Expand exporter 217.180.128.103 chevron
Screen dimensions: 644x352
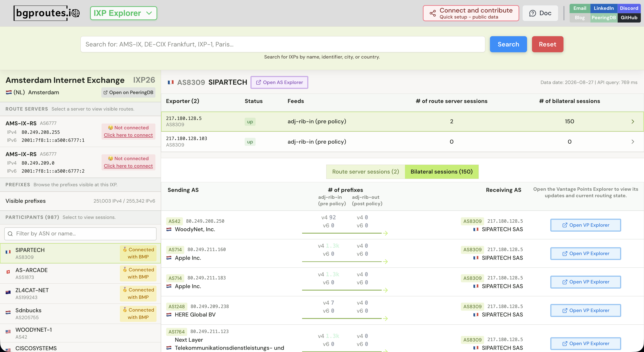coord(633,142)
